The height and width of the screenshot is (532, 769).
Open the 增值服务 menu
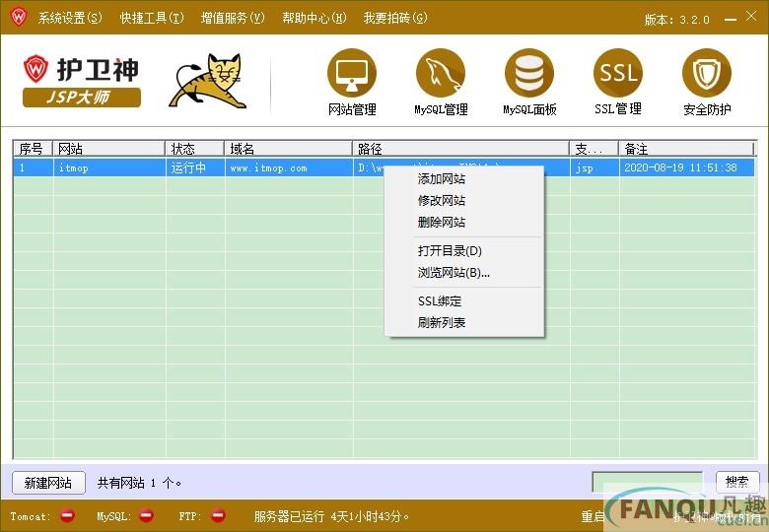tap(233, 18)
